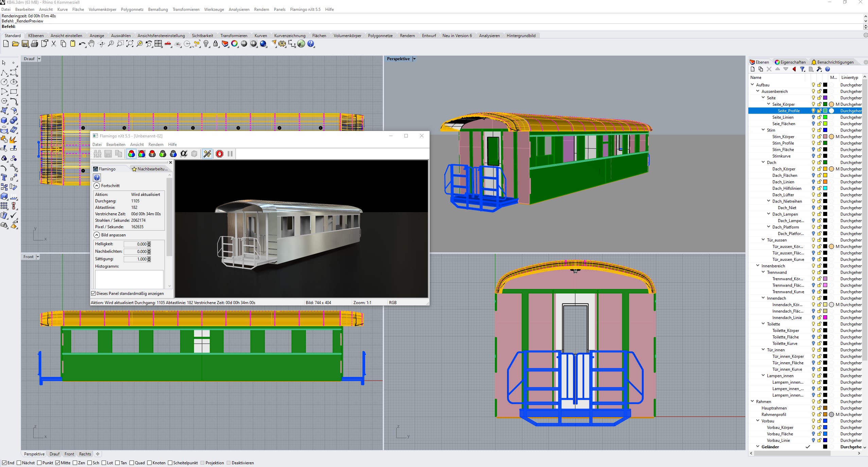
Task: Click the Helligkeit value input field
Action: (136, 244)
